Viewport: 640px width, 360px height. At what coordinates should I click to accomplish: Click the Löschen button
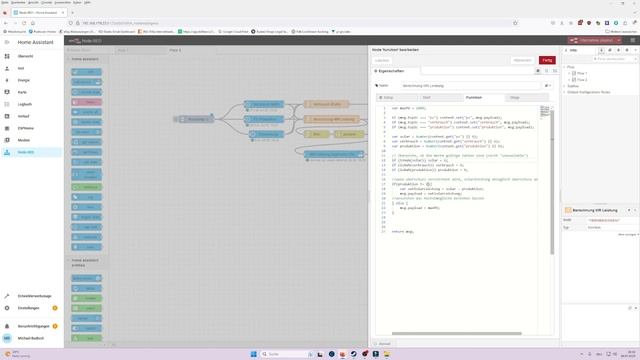[382, 60]
